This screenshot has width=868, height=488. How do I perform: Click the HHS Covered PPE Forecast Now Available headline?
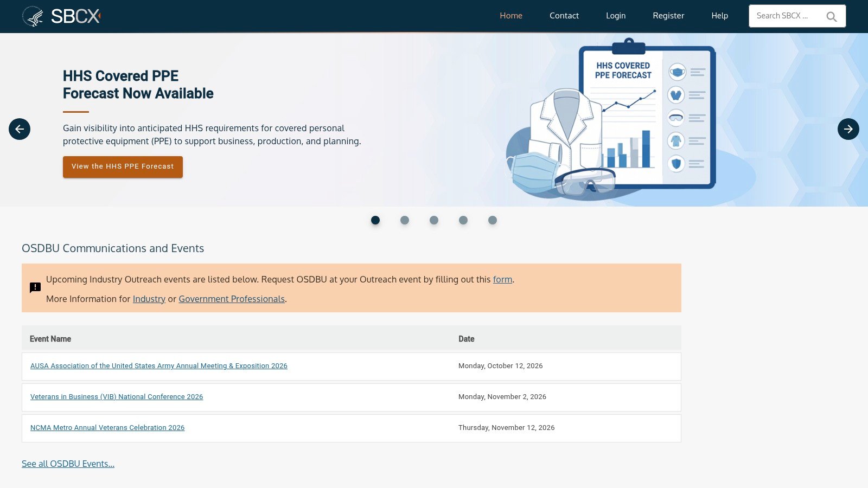(x=138, y=85)
